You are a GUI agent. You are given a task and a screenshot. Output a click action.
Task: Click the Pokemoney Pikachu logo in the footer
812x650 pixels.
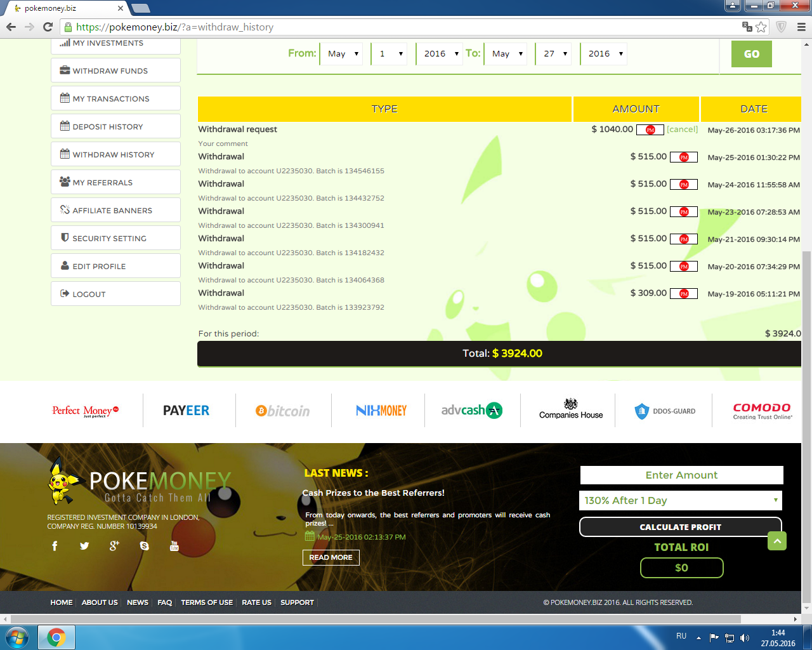tap(140, 481)
